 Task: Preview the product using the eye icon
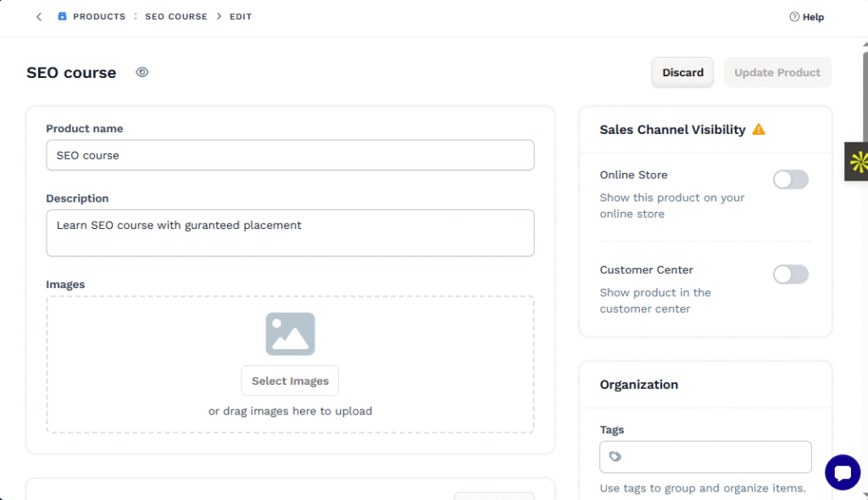tap(142, 72)
